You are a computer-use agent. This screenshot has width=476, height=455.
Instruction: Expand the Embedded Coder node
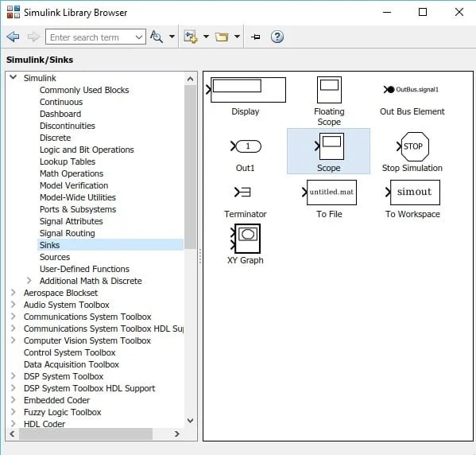[x=13, y=399]
